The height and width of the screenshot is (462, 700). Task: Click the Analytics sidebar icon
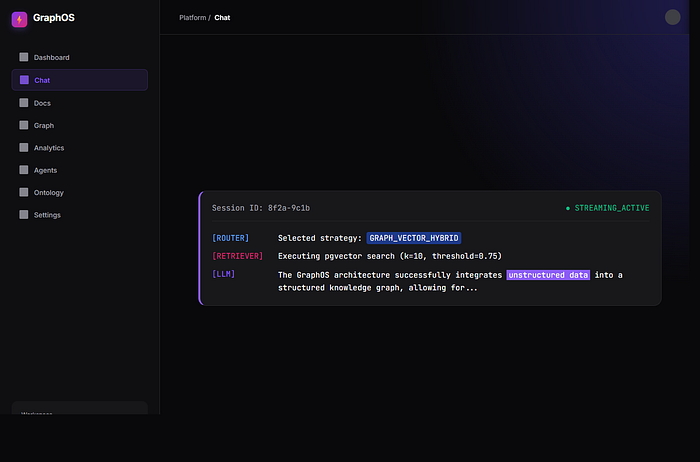(24, 147)
